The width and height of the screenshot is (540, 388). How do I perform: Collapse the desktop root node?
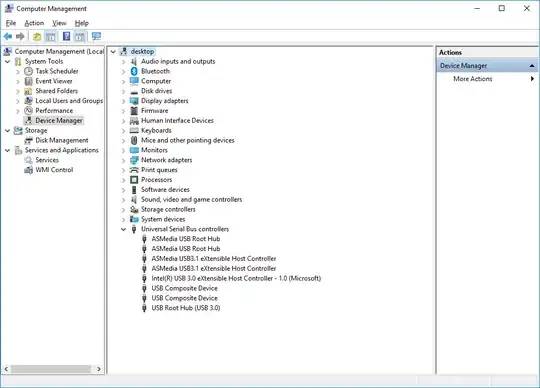pyautogui.click(x=113, y=52)
